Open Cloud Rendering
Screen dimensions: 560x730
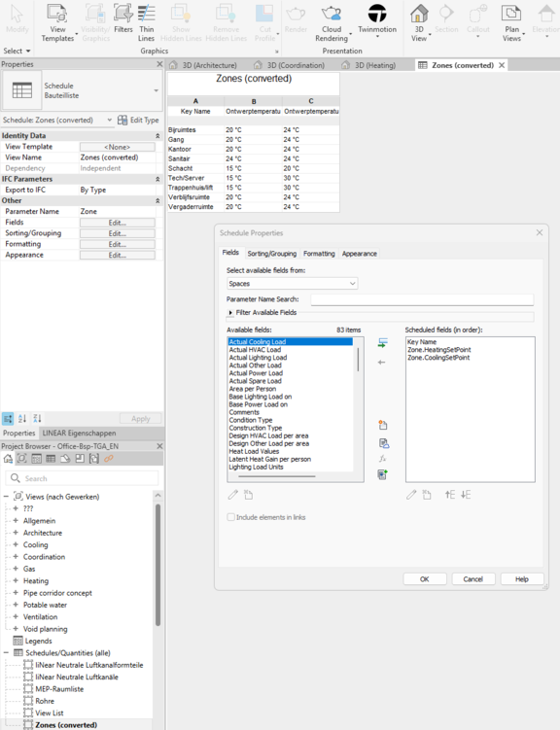click(332, 23)
